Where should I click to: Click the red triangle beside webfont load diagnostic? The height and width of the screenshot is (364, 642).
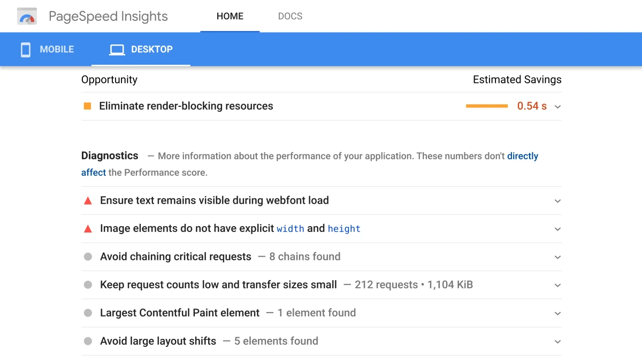pyautogui.click(x=87, y=200)
